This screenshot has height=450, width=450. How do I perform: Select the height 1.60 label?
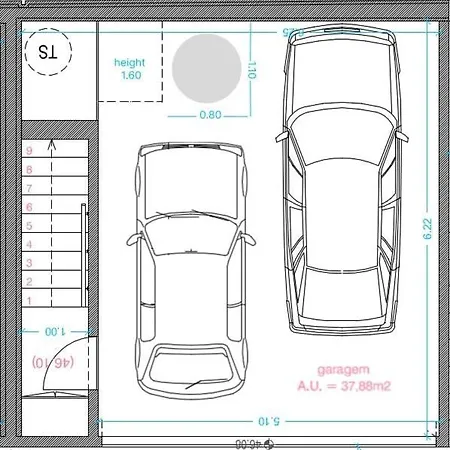click(x=130, y=69)
